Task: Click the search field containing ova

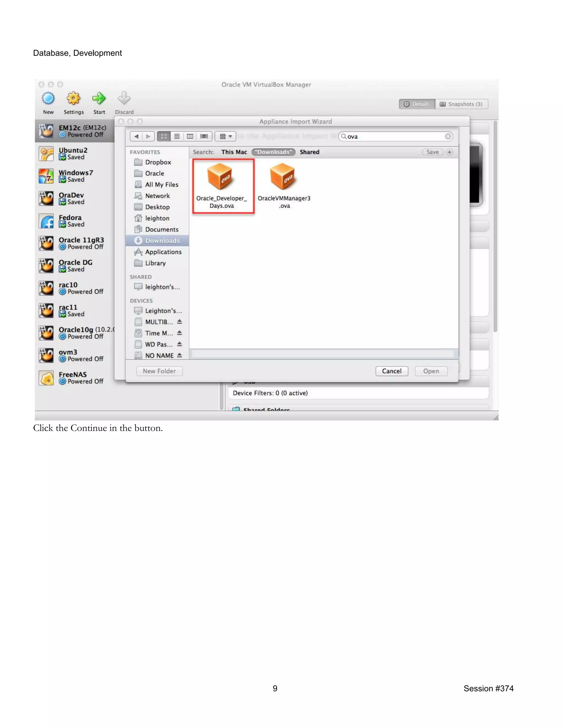Action: click(x=395, y=136)
